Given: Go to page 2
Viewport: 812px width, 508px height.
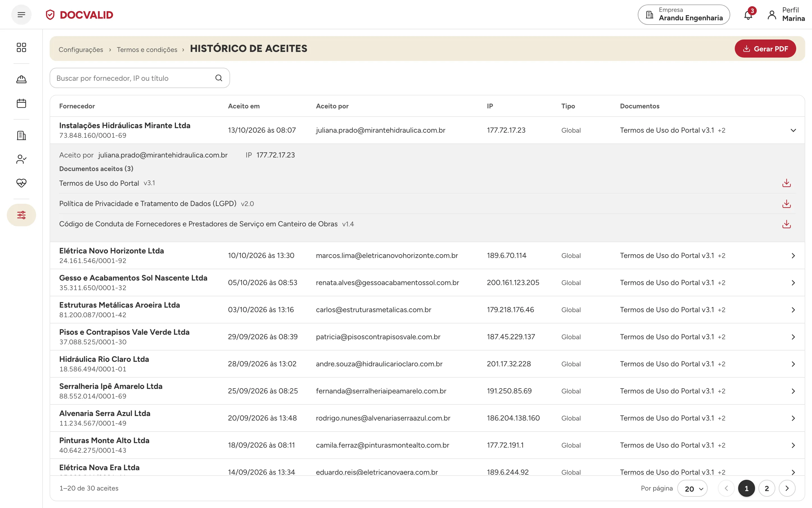Looking at the screenshot, I should coord(767,489).
